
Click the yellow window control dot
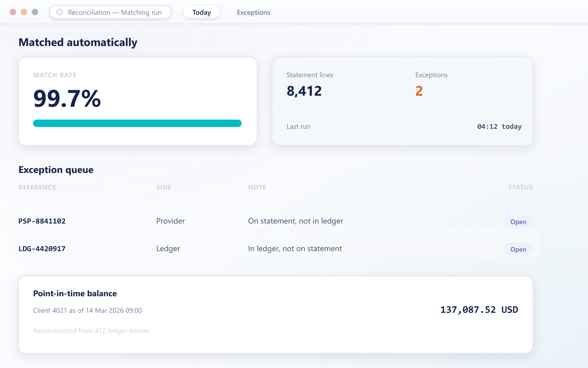pos(24,12)
